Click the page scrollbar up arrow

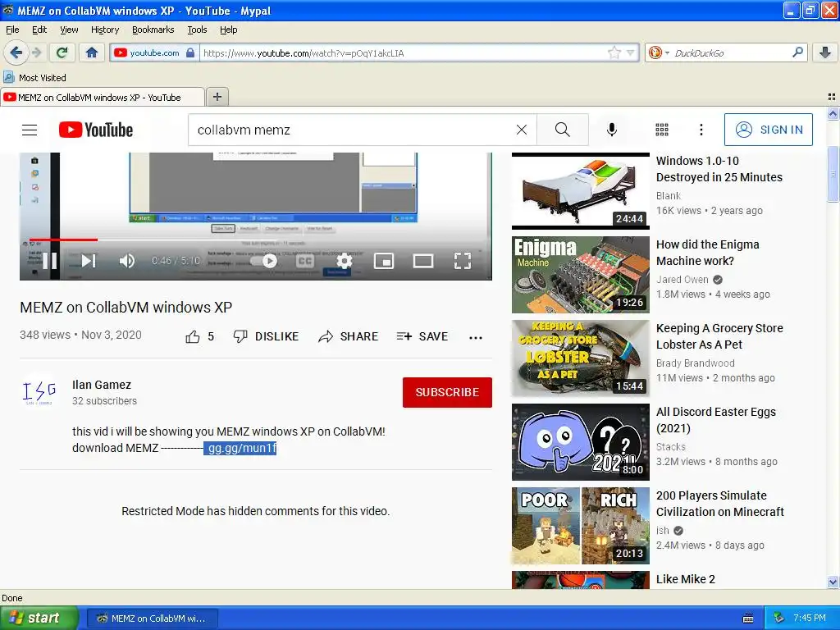click(833, 113)
